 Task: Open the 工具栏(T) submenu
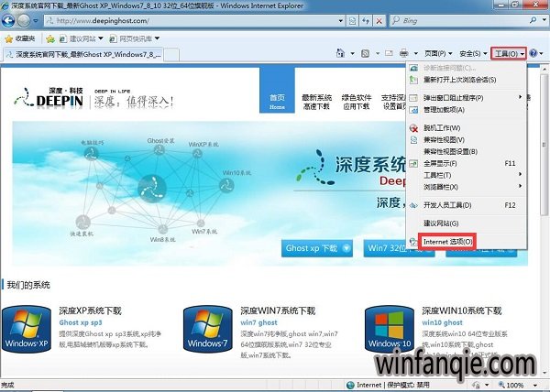coord(466,175)
